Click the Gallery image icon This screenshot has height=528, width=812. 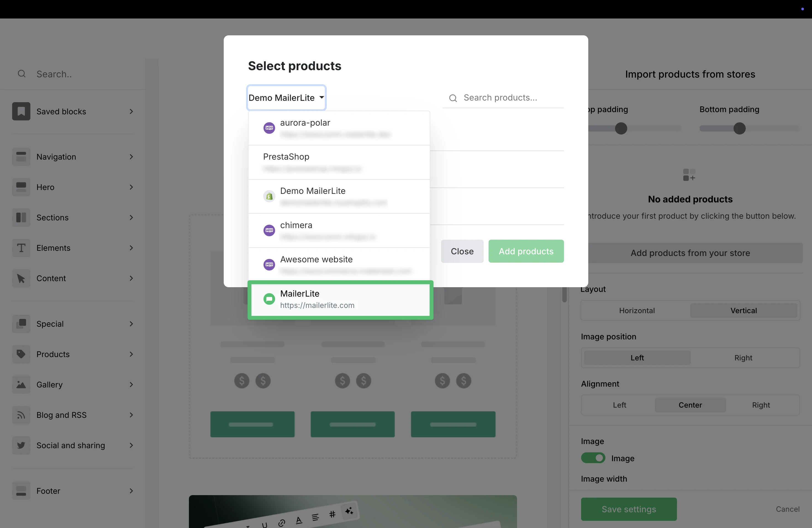pyautogui.click(x=21, y=384)
